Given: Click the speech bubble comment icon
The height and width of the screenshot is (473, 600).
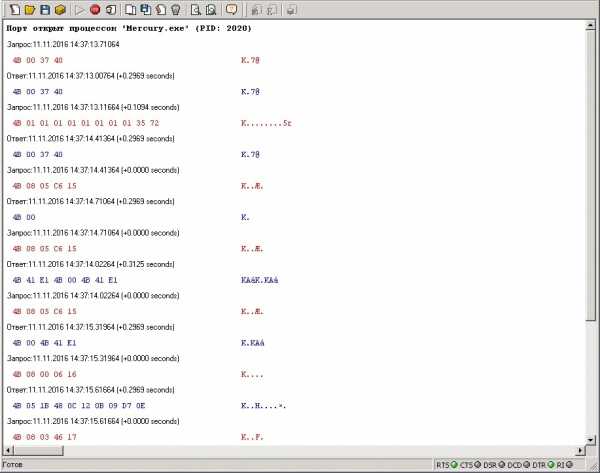Looking at the screenshot, I should click(x=232, y=9).
